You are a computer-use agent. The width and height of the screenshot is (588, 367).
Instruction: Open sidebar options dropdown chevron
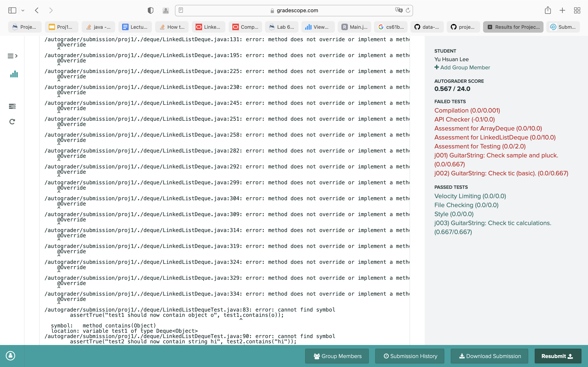pyautogui.click(x=23, y=10)
